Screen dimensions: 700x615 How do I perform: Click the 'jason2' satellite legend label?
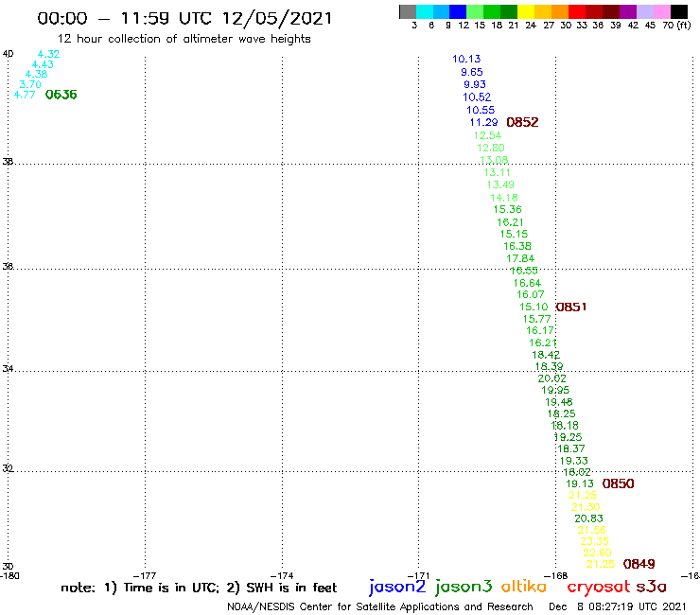tap(397, 587)
